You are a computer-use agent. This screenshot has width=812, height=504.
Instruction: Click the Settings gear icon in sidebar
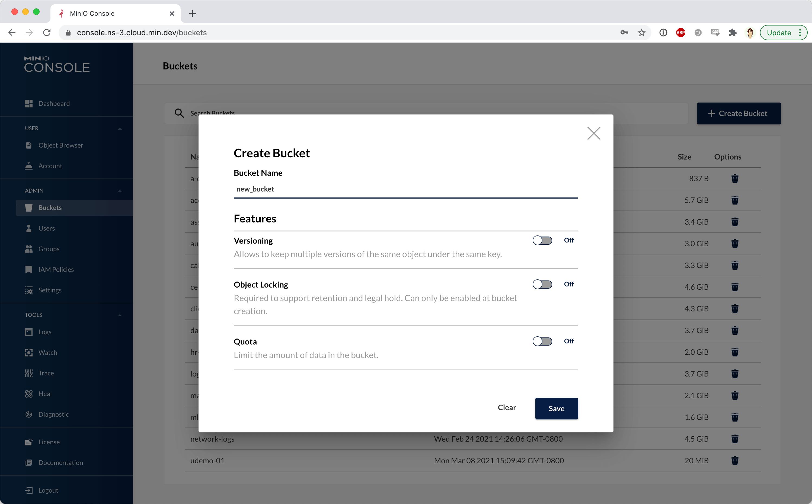pyautogui.click(x=29, y=290)
